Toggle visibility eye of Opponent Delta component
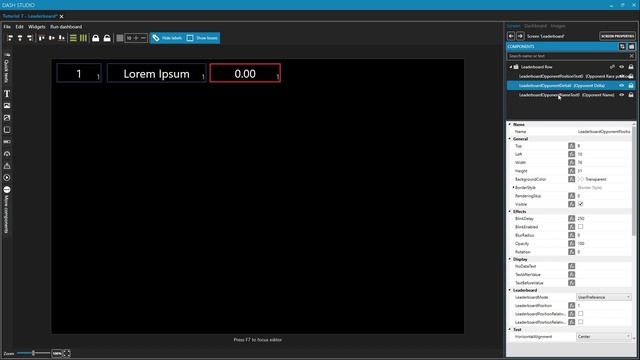 pyautogui.click(x=622, y=86)
